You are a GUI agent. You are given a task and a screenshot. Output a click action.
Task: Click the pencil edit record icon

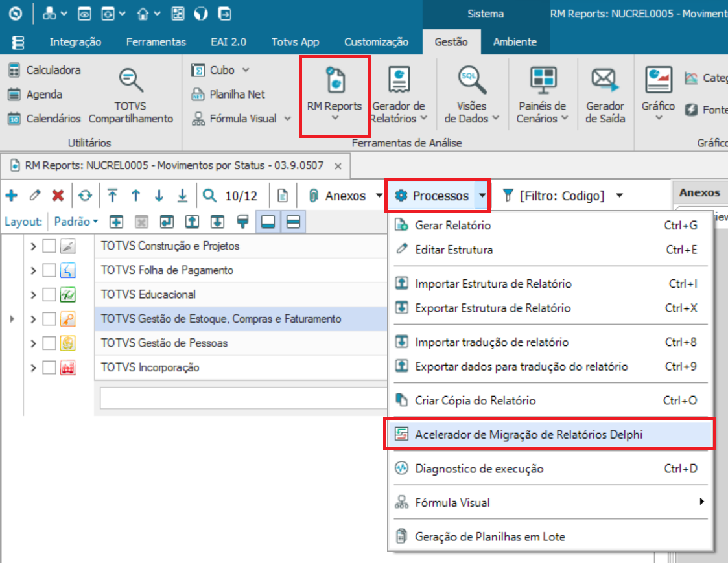tap(35, 195)
